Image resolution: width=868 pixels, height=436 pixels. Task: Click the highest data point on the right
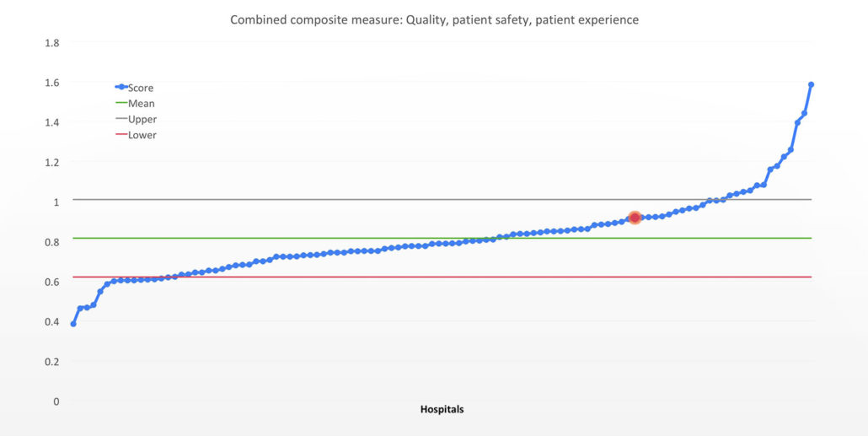[811, 85]
